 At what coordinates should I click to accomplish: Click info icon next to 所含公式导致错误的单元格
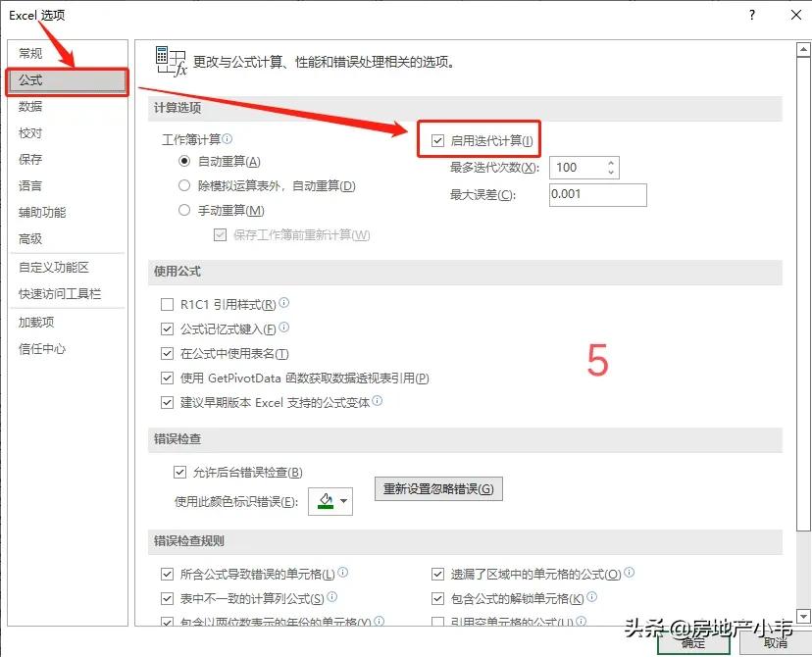343,572
